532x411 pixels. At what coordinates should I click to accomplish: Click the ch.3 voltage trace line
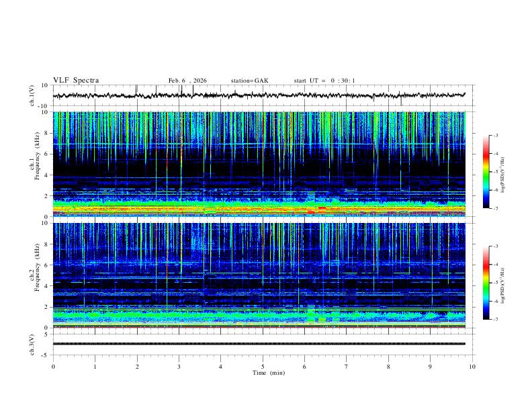point(259,344)
